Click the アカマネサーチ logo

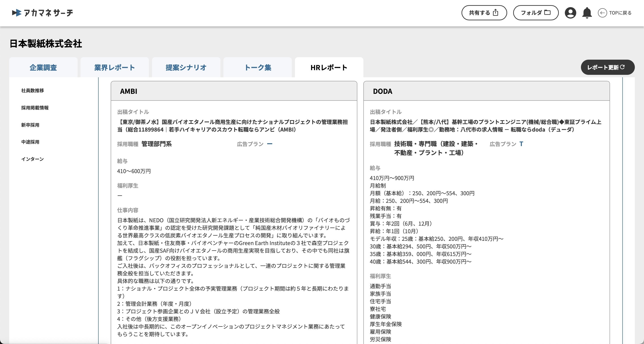42,13
